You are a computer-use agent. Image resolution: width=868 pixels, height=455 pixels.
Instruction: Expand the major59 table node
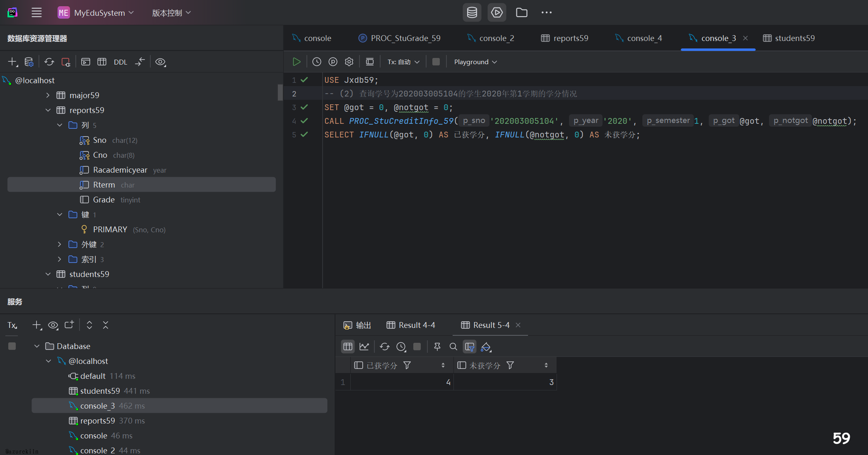pos(48,95)
